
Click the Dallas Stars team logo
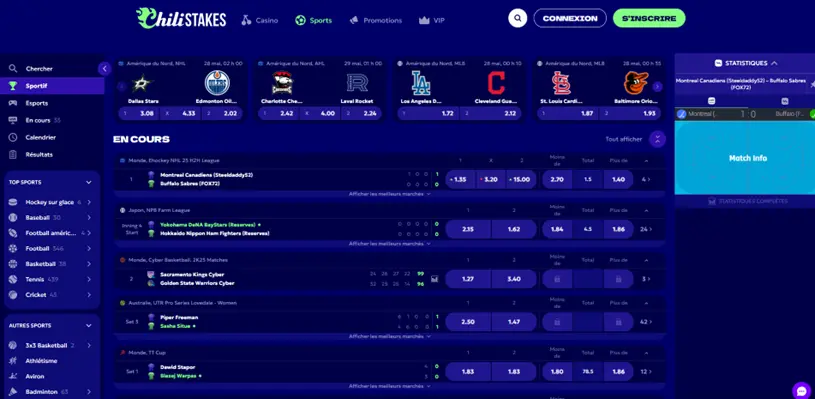(x=141, y=83)
